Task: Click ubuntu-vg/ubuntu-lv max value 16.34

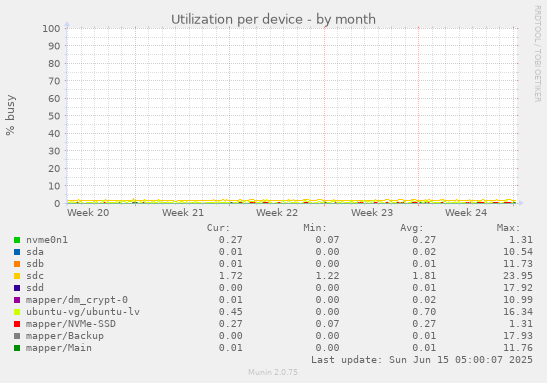Action: [x=518, y=312]
